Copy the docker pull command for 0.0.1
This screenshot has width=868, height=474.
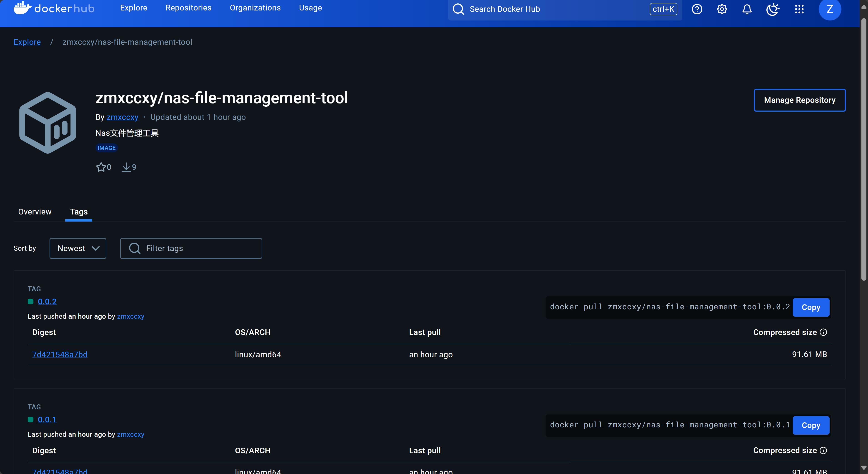(811, 426)
